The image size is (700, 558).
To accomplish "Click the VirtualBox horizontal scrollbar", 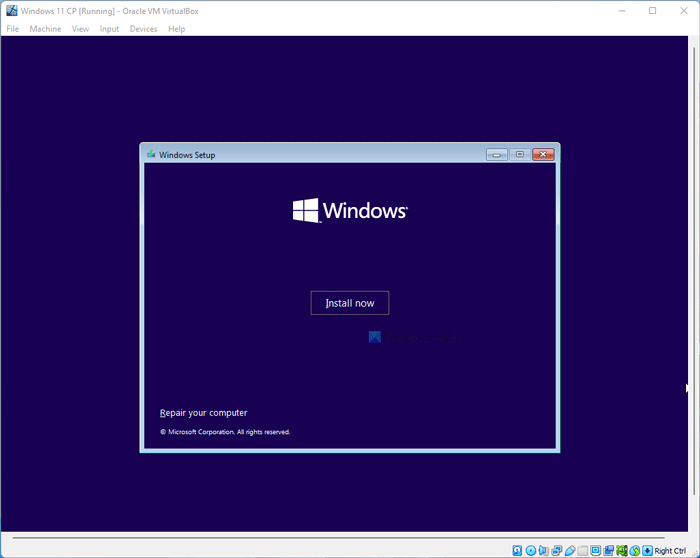I will (x=338, y=538).
